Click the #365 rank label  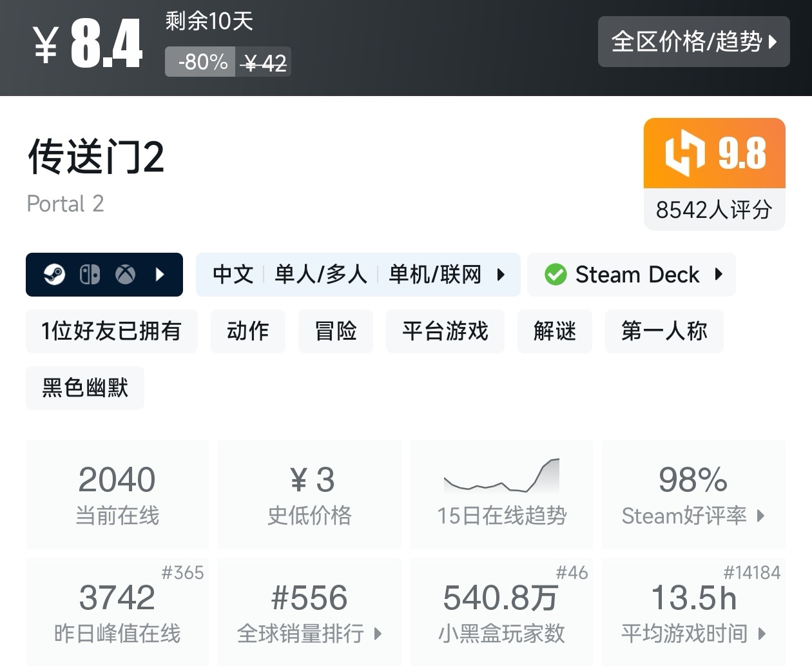(182, 573)
